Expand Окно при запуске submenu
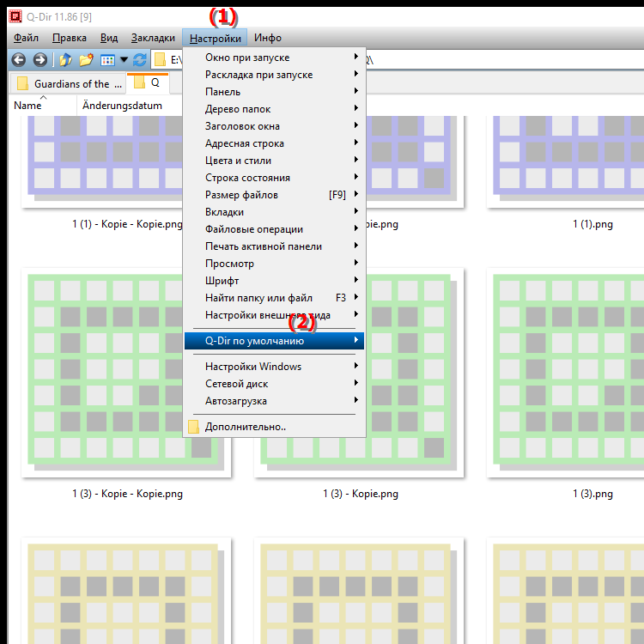Image resolution: width=644 pixels, height=644 pixels. [x=275, y=58]
